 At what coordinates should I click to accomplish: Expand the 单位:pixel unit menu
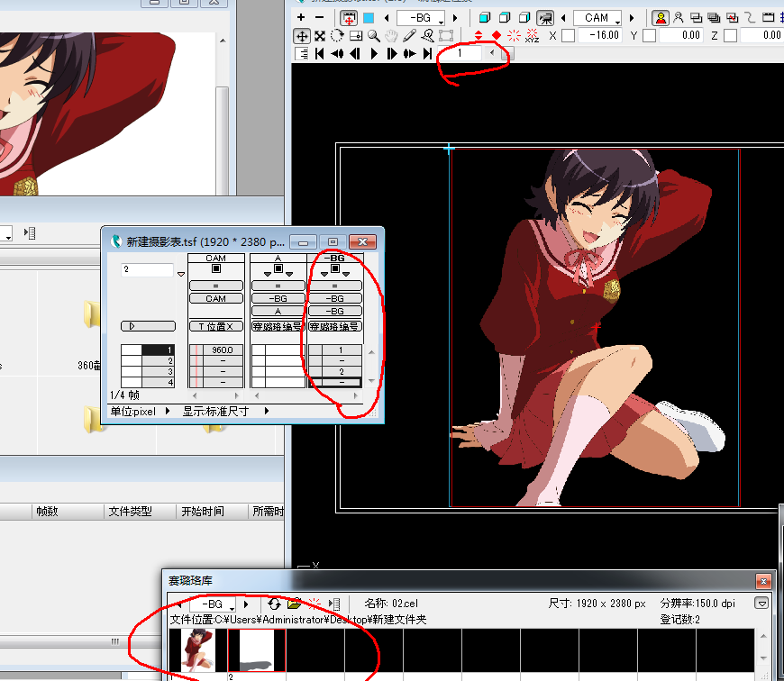[168, 411]
